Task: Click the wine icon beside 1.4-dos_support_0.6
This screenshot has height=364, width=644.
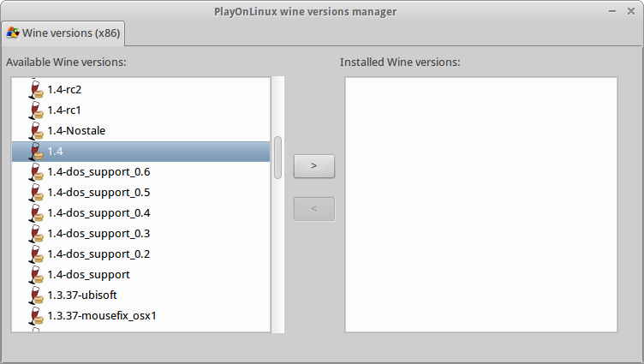Action: tap(36, 172)
